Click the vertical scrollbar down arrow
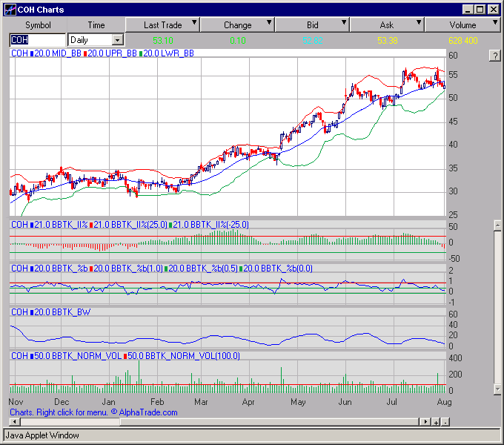The image size is (504, 445). (x=497, y=389)
